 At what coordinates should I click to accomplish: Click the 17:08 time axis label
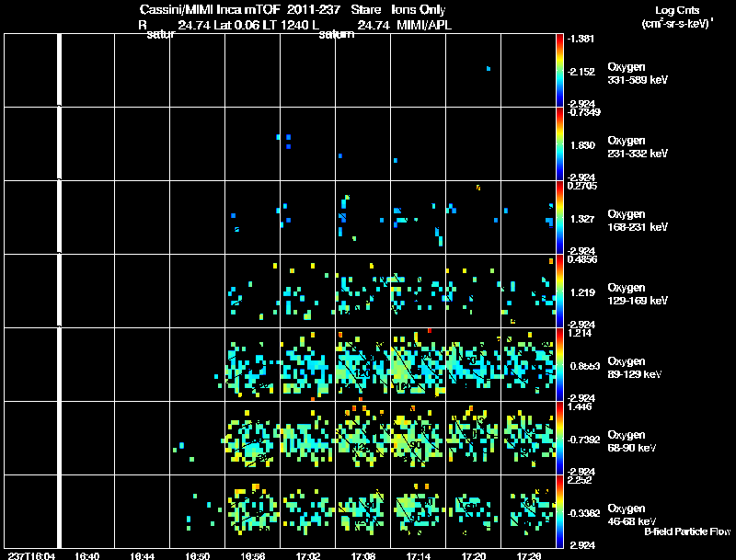click(x=362, y=555)
